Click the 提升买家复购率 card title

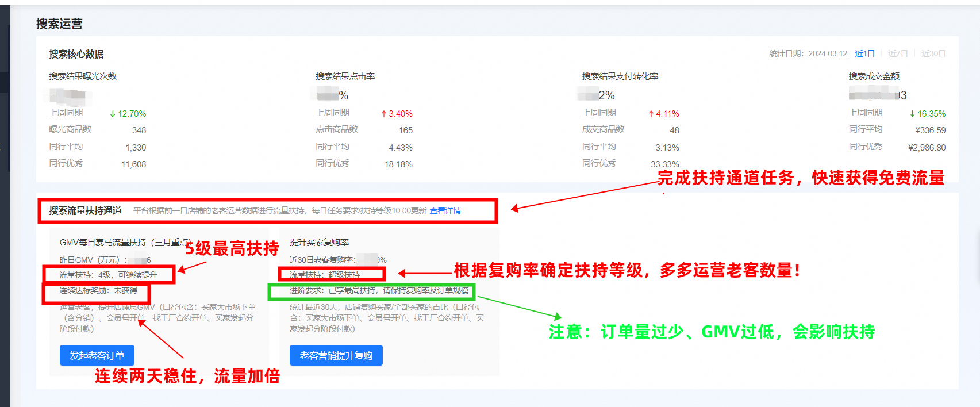point(319,243)
